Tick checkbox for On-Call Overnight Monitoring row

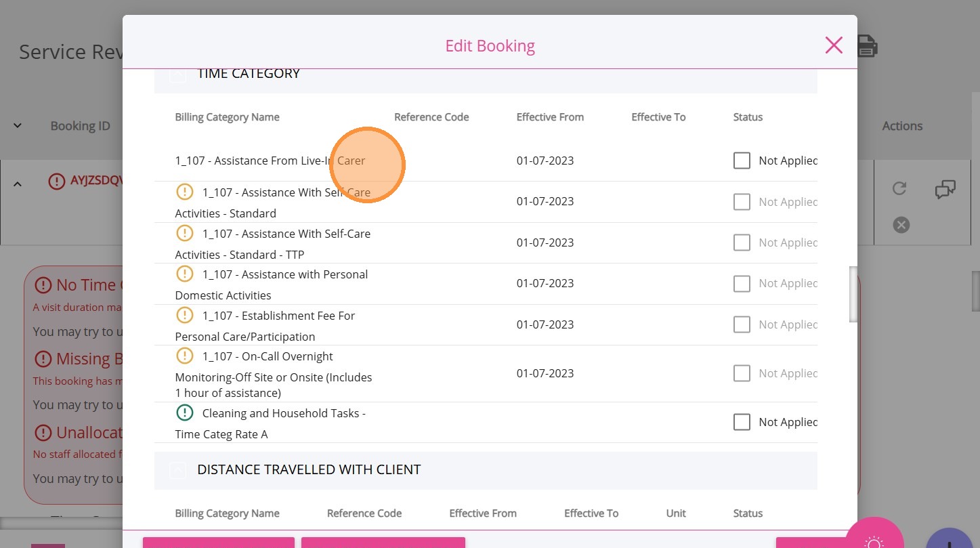click(742, 373)
